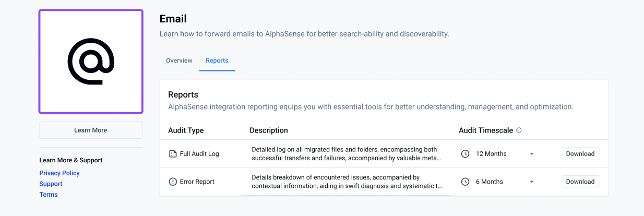Click the Reports section heading
The image size is (644, 216).
click(183, 95)
